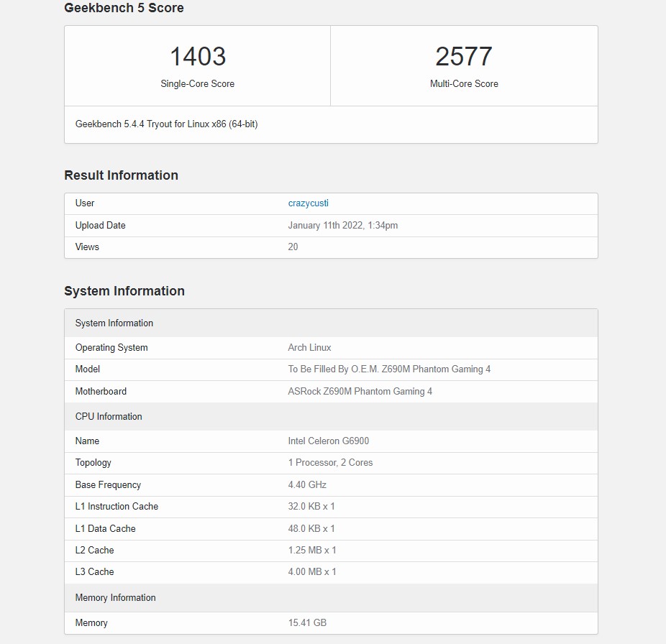The height and width of the screenshot is (644, 666).
Task: Click the L1 Data Cache 48.0 KB value
Action: click(311, 529)
